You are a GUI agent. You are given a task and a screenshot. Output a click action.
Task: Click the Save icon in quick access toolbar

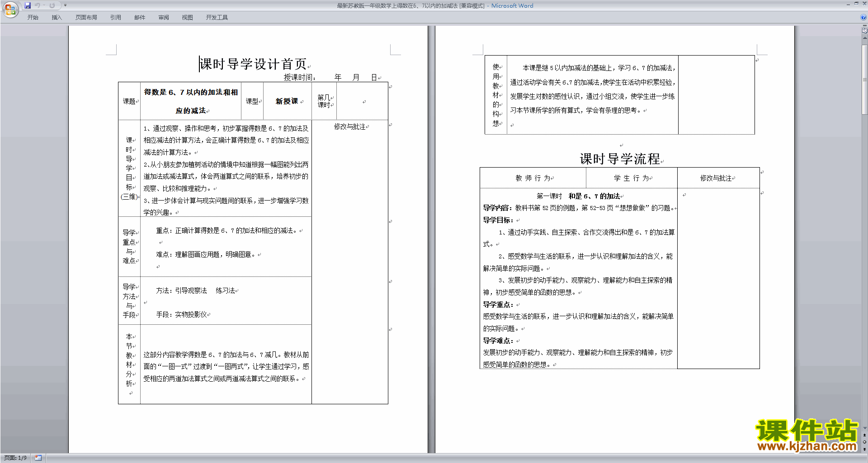tap(28, 5)
